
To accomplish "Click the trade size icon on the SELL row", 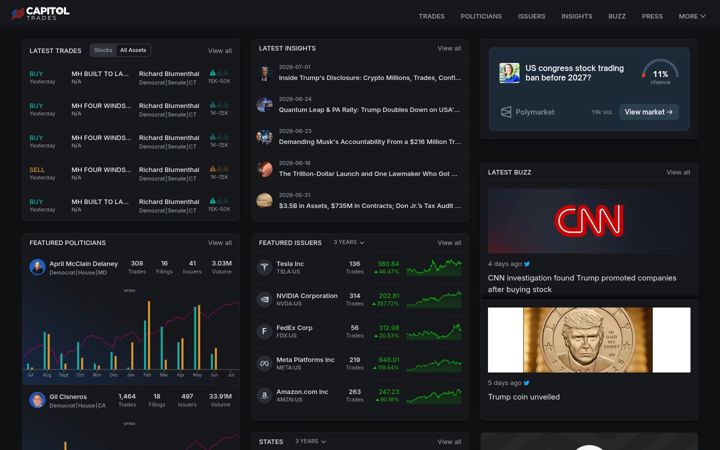I will tap(219, 169).
